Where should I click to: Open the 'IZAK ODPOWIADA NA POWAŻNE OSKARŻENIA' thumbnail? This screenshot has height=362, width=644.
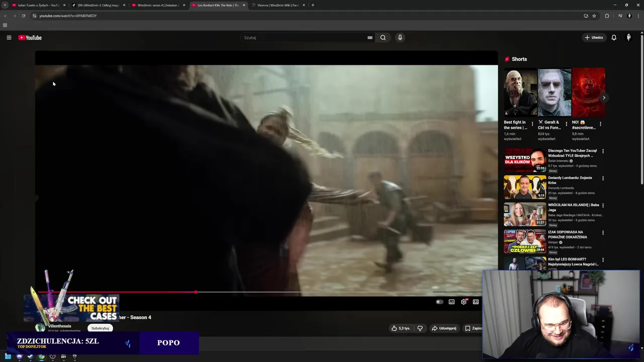coord(525,241)
